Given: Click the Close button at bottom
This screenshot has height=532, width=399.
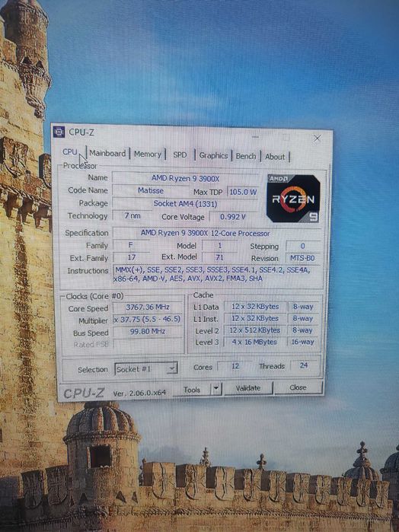Looking at the screenshot, I should tap(298, 387).
